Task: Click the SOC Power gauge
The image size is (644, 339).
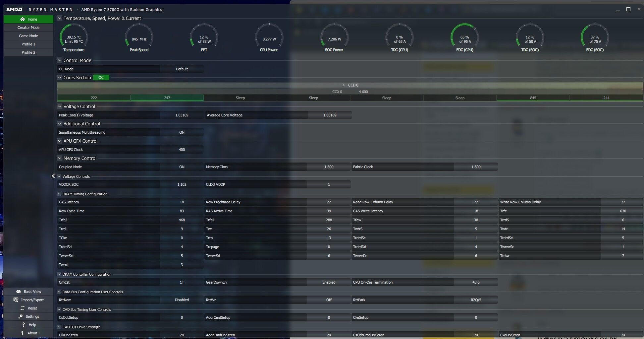Action: click(334, 38)
